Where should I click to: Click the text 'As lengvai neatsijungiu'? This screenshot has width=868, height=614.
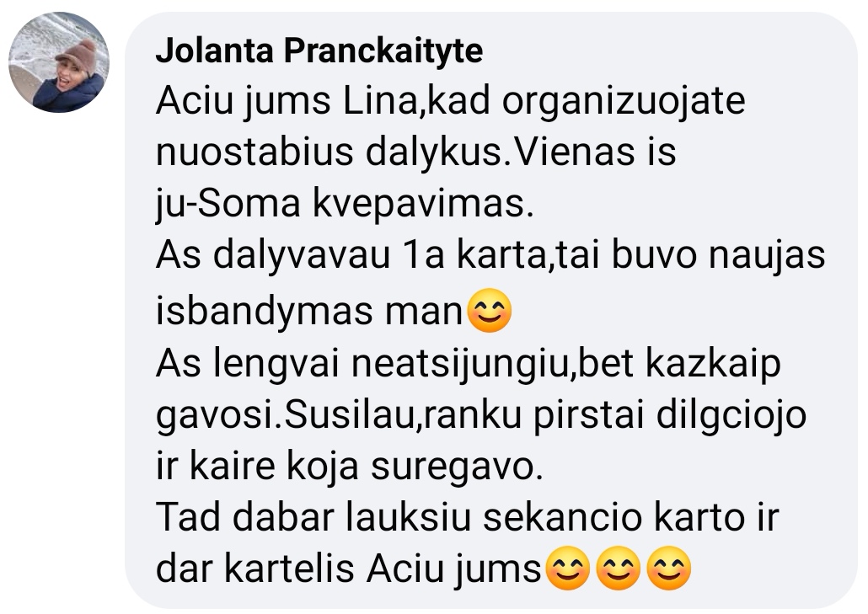pos(363,364)
